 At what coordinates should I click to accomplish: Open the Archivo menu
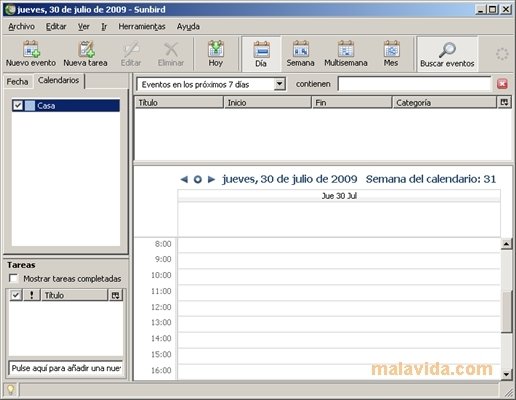(x=21, y=26)
